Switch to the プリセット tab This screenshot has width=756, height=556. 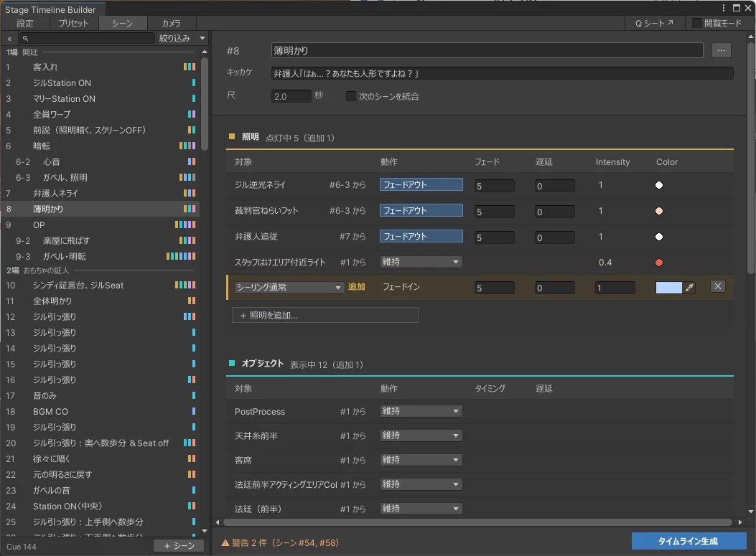pos(74,23)
